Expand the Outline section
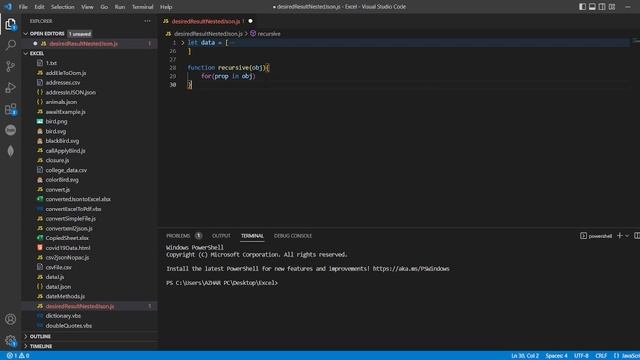Image resolution: width=640 pixels, height=360 pixels. tap(40, 336)
